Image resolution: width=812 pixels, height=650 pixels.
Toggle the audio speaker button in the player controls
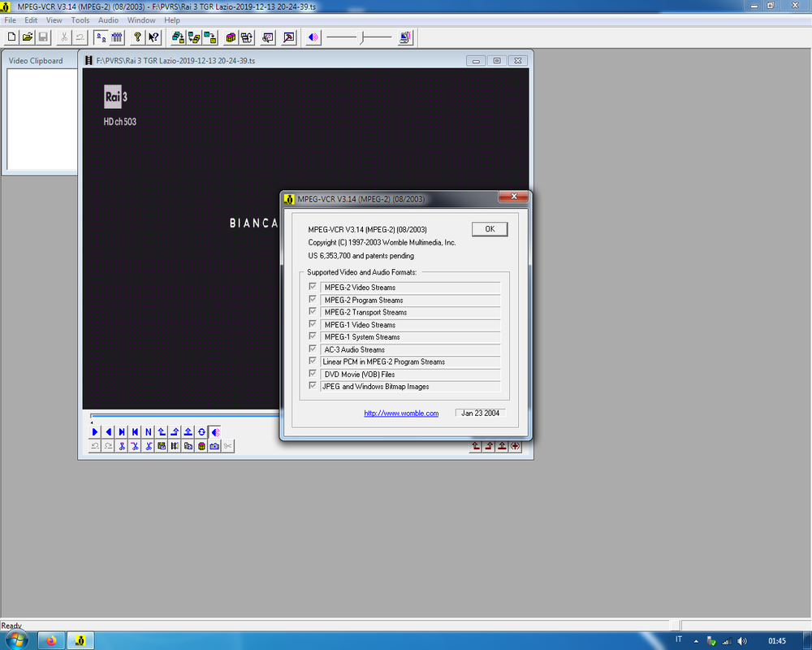pyautogui.click(x=215, y=431)
